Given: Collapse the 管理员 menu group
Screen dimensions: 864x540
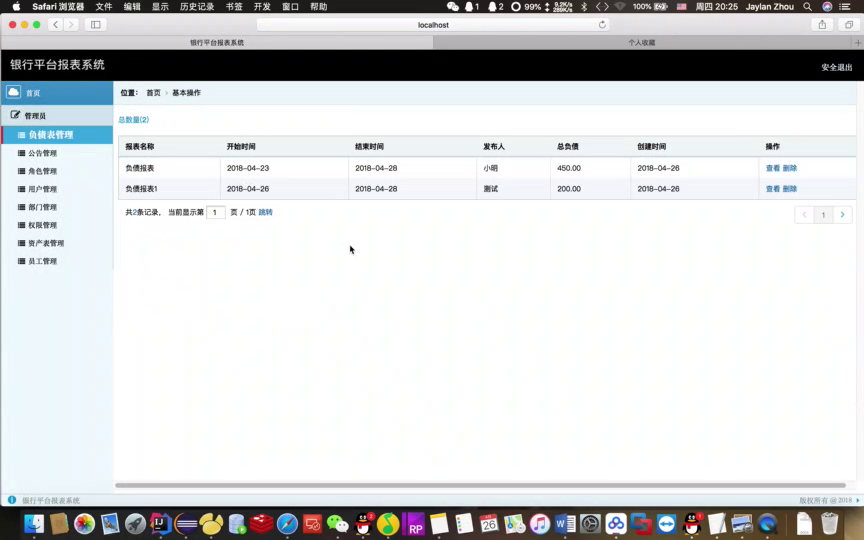Looking at the screenshot, I should [57, 115].
